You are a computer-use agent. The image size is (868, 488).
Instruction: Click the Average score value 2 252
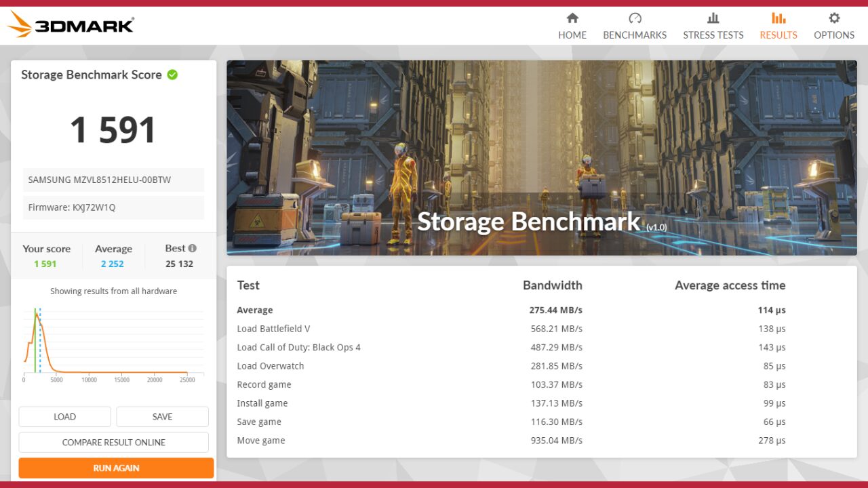pyautogui.click(x=113, y=264)
